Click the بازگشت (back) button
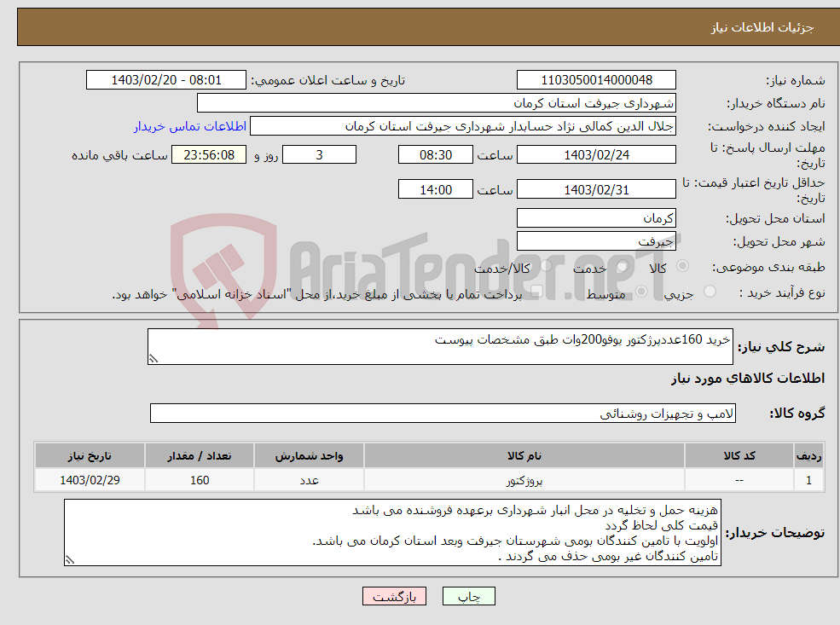 tap(394, 596)
